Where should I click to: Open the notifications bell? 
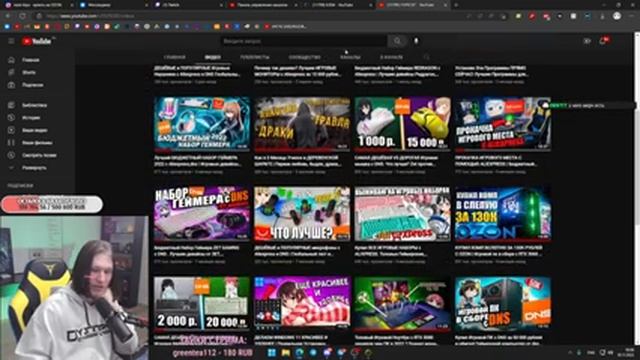click(x=603, y=41)
